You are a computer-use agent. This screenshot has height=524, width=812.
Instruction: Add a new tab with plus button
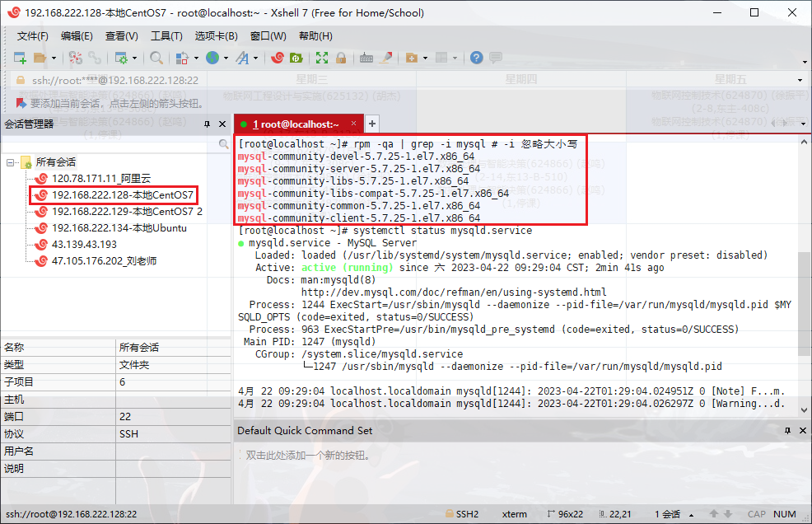[x=371, y=124]
